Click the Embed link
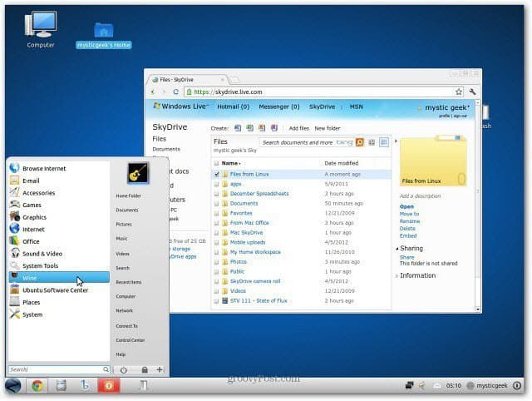 [x=408, y=235]
